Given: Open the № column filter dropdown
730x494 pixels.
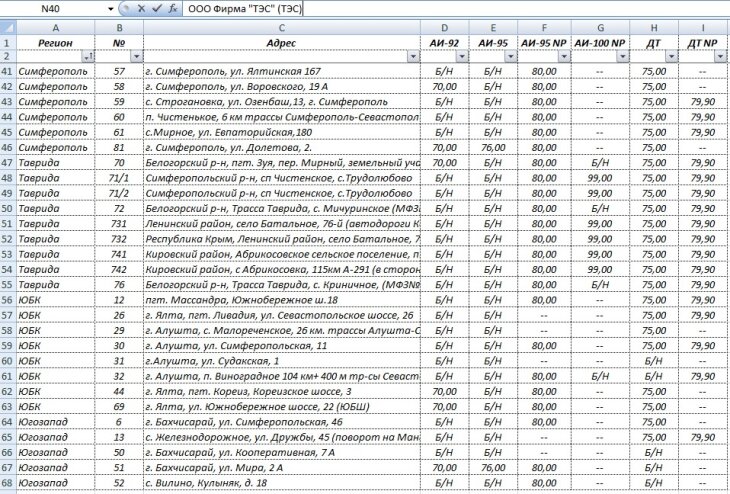Looking at the screenshot, I should tap(135, 58).
